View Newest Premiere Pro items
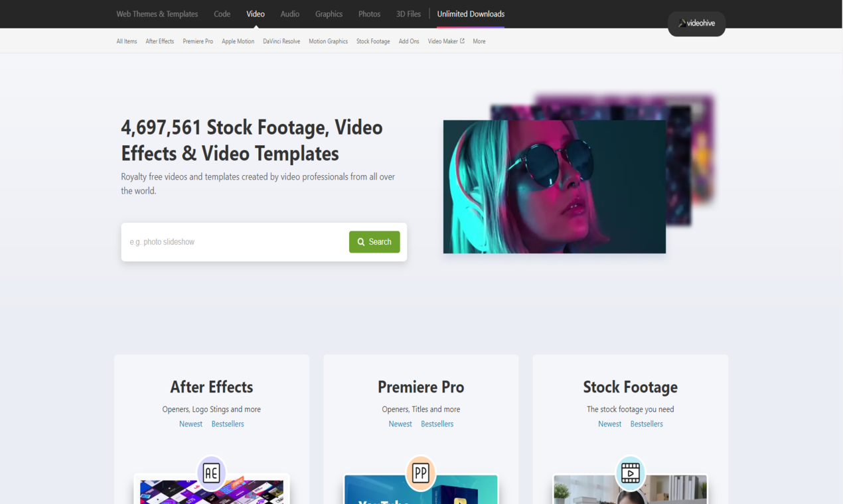This screenshot has width=843, height=504. tap(400, 424)
